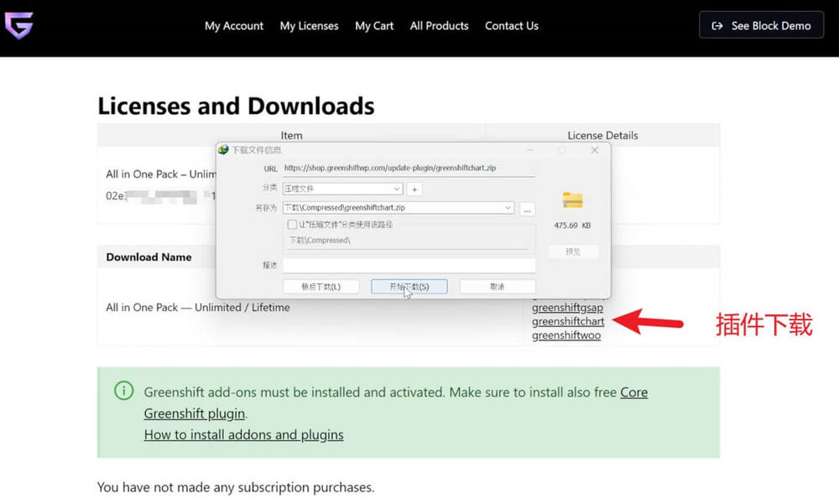Click the info icon in the green notice
This screenshot has width=839, height=504.
click(123, 391)
